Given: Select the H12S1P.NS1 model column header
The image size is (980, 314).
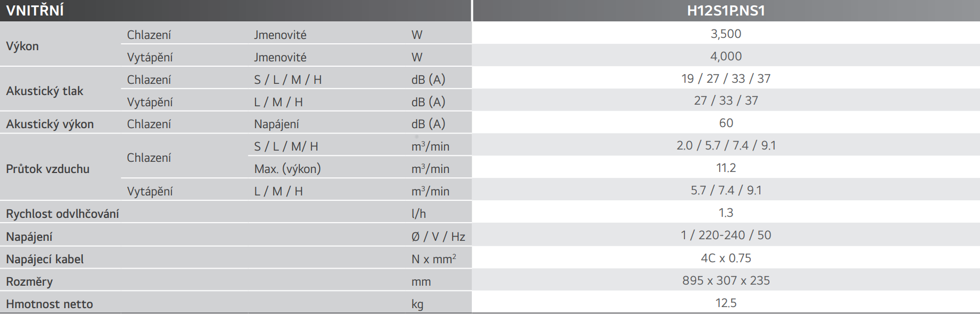Looking at the screenshot, I should [x=726, y=11].
